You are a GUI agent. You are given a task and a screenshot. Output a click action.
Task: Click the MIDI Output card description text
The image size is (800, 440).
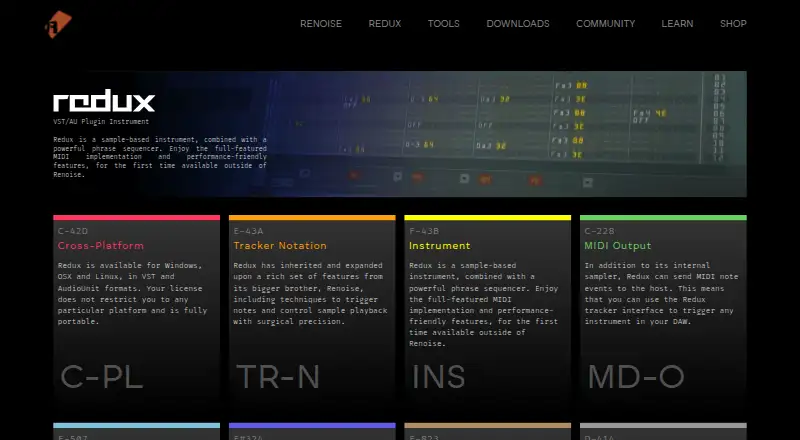661,294
